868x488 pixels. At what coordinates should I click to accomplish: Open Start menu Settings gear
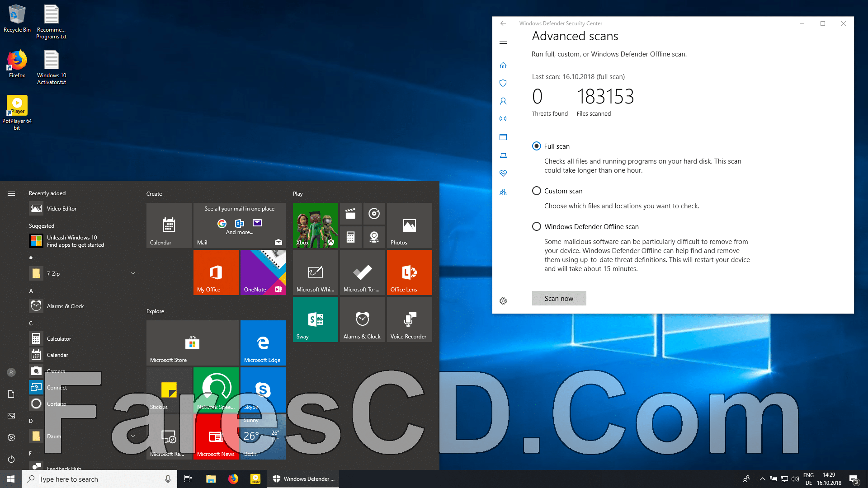click(x=11, y=437)
